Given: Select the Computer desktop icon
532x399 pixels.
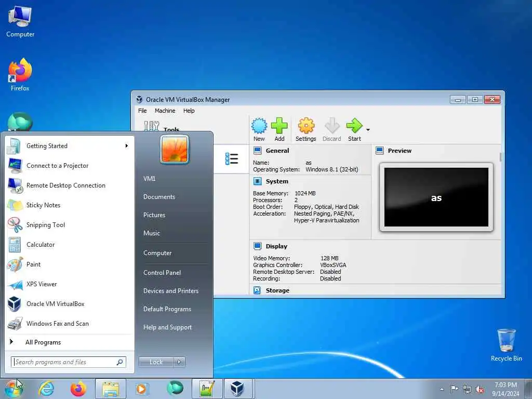Looking at the screenshot, I should click(20, 22).
